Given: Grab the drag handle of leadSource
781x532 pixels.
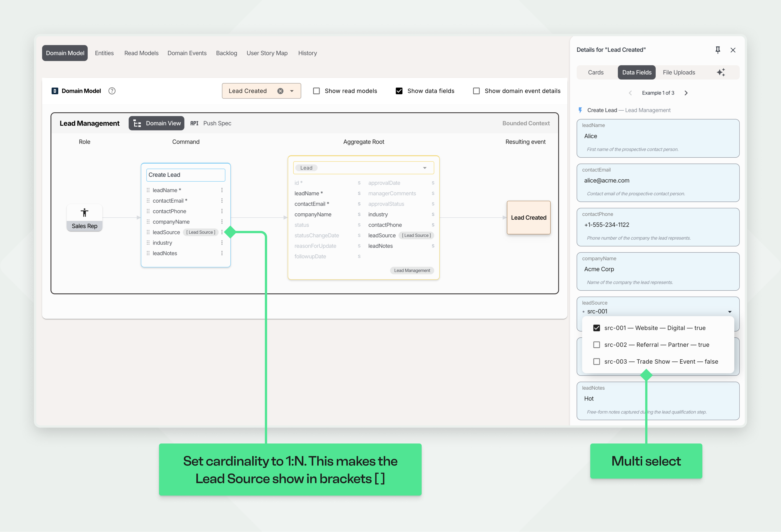Looking at the screenshot, I should 148,232.
